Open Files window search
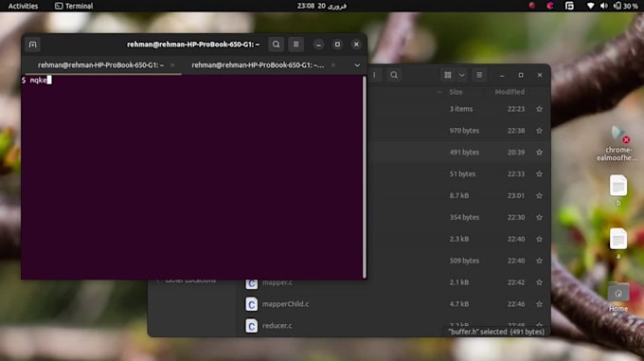 point(394,75)
